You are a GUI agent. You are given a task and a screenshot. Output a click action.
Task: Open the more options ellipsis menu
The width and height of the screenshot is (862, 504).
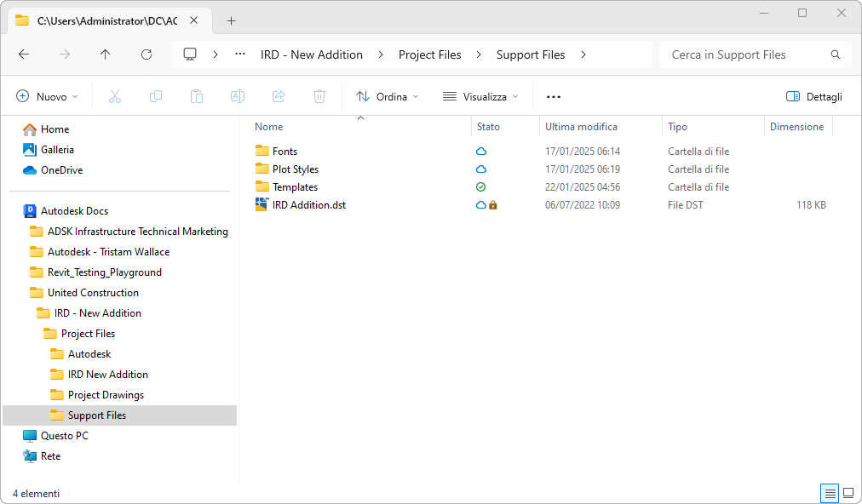coord(554,96)
